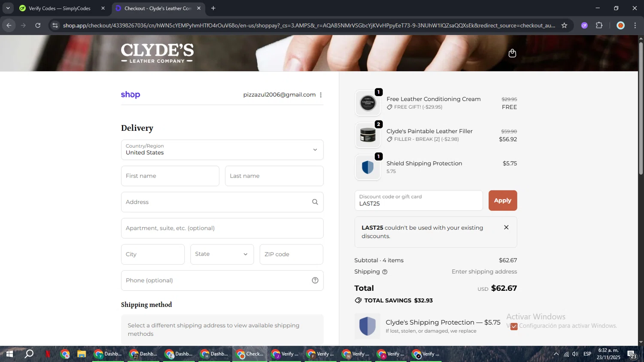Screen dimensions: 644x362
Task: Open the network icon in system tray
Action: tap(566, 354)
